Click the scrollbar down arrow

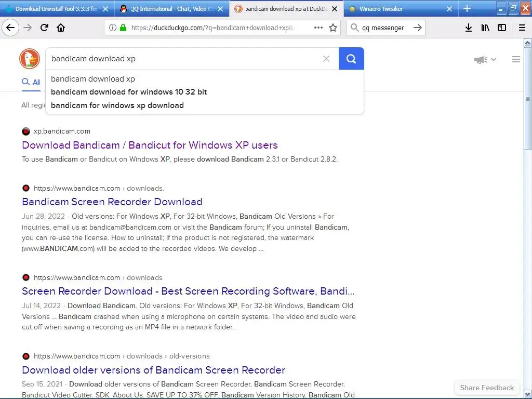coord(528,394)
